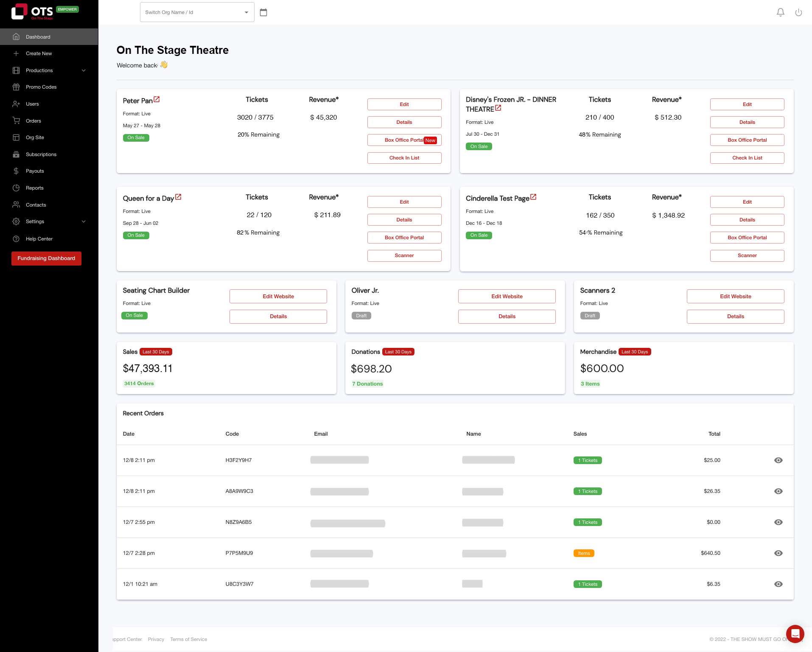Show details of the $25.00 order with eye icon

coord(778,460)
